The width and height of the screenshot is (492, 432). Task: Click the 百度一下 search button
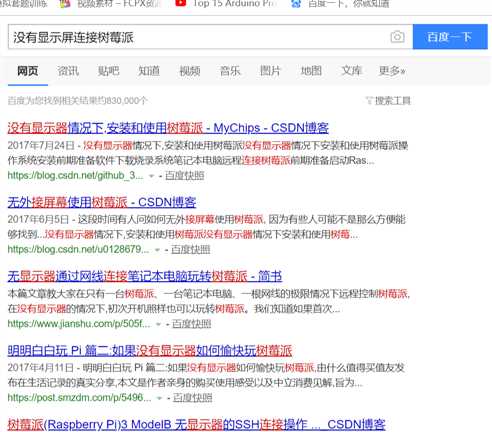click(x=450, y=37)
